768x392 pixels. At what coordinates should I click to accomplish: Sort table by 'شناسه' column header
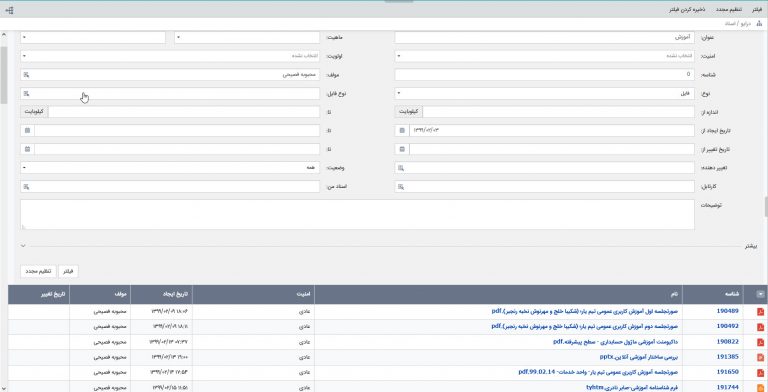pos(713,294)
